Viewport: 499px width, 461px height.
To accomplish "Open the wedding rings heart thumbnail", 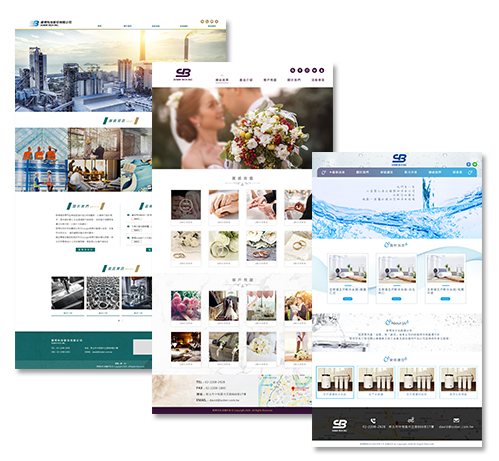I will pos(186,205).
